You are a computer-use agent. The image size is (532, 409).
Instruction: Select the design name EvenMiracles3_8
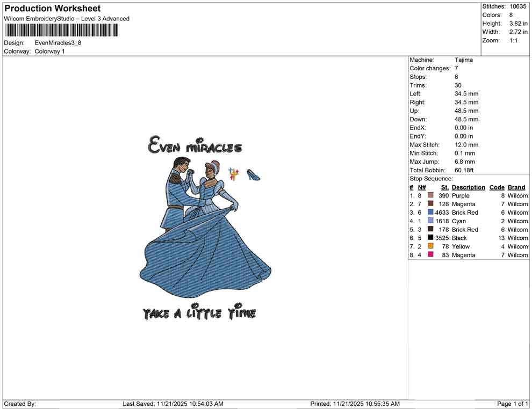(58, 43)
